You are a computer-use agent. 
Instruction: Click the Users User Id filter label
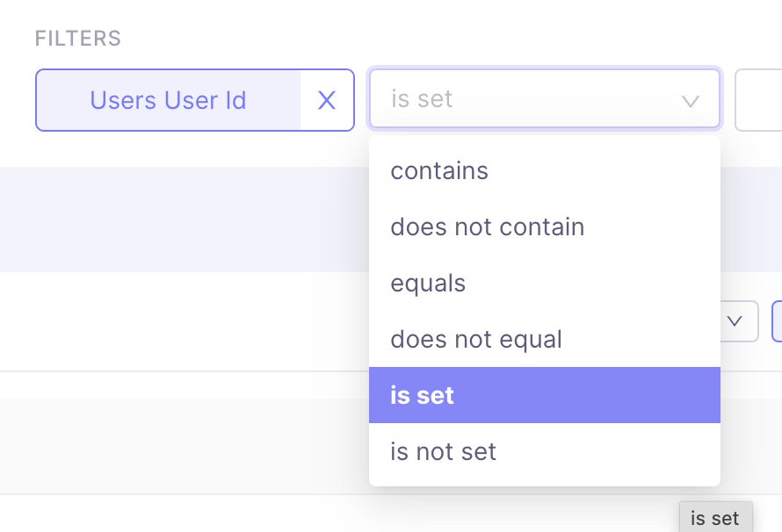coord(168,100)
